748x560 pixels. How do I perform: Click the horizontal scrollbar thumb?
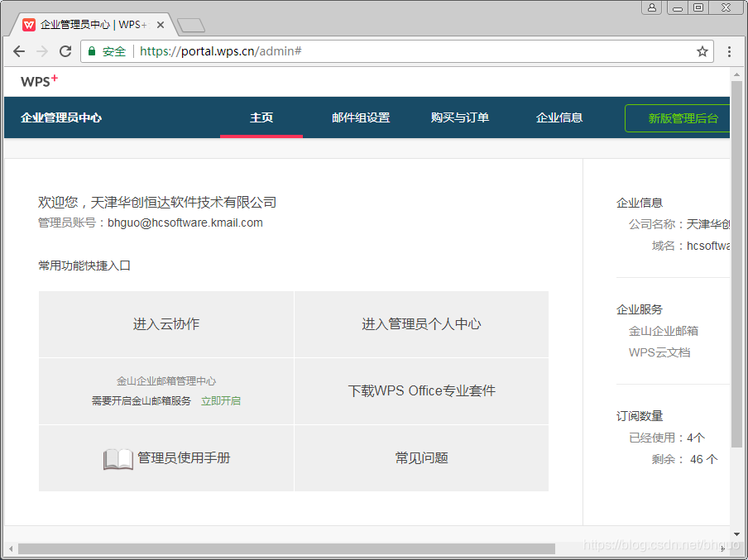[286, 548]
